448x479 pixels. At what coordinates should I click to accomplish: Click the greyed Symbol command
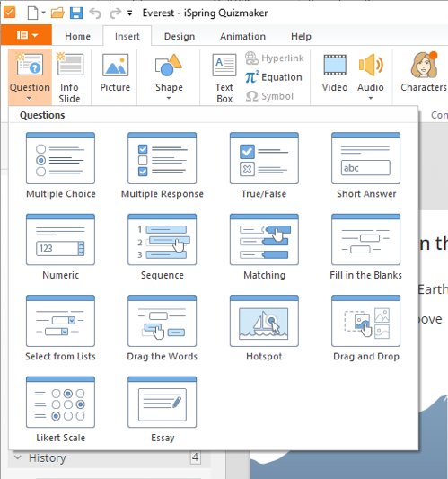[x=269, y=96]
